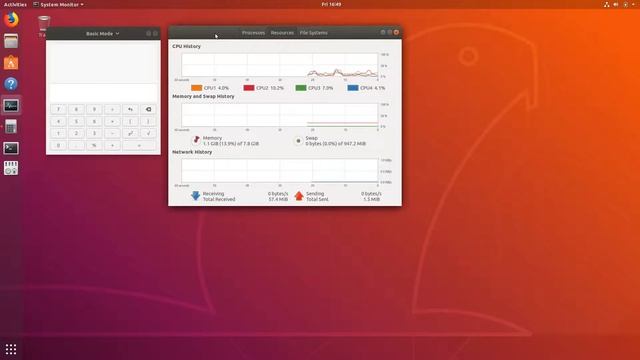Open Firefox from the dock
The height and width of the screenshot is (360, 640).
pos(11,20)
